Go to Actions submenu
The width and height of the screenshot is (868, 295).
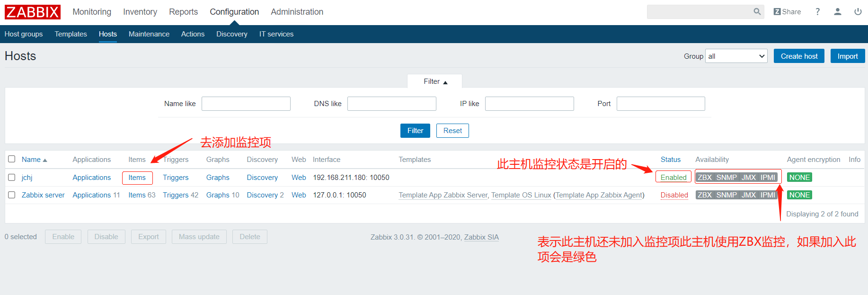193,34
